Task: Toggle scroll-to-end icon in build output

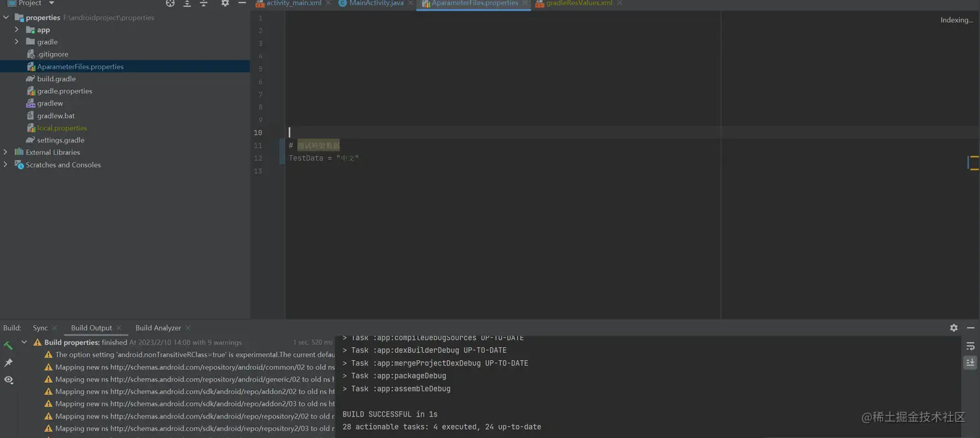Action: (x=970, y=363)
